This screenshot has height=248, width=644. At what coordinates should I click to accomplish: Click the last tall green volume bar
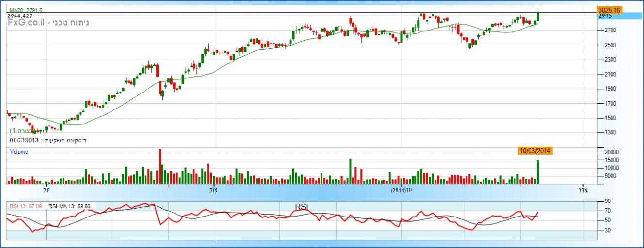(x=538, y=172)
